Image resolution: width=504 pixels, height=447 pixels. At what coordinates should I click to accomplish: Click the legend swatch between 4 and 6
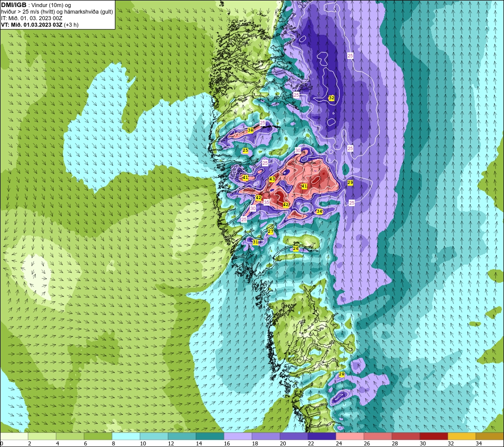(70, 436)
